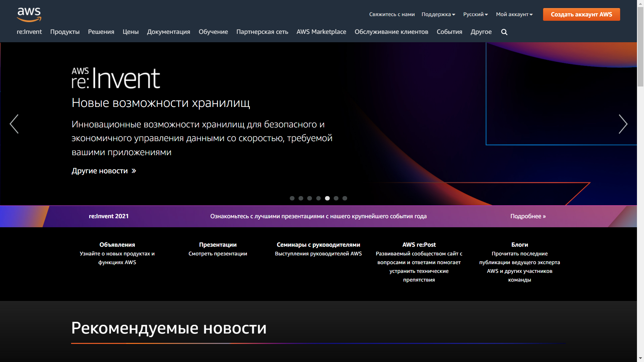Open the Цены menu
Image resolution: width=644 pixels, height=362 pixels.
(x=130, y=32)
